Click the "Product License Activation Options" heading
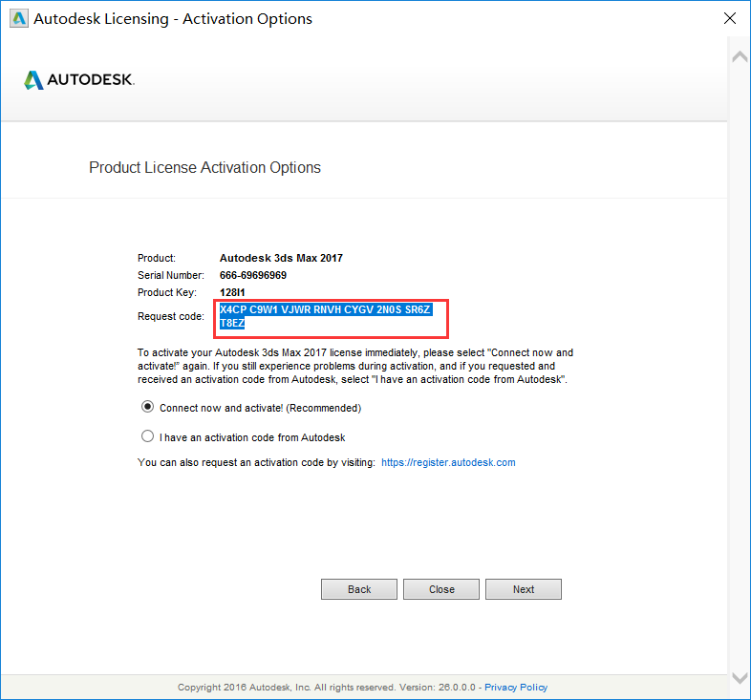The height and width of the screenshot is (700, 751). pyautogui.click(x=204, y=168)
